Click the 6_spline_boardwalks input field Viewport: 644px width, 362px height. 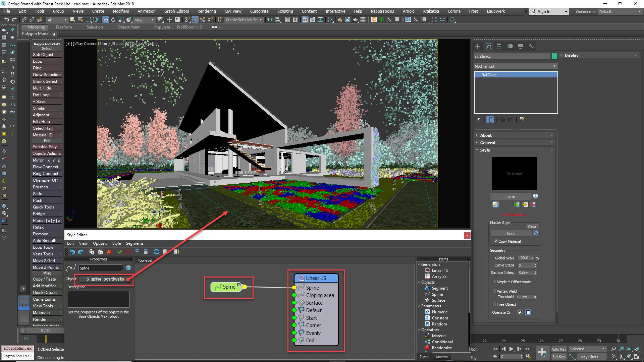point(105,279)
